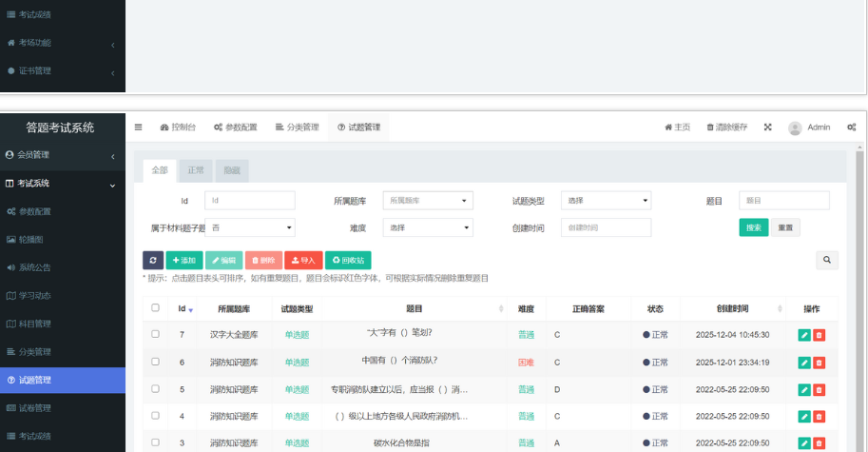Open the 所属题库 dropdown filter

click(428, 201)
